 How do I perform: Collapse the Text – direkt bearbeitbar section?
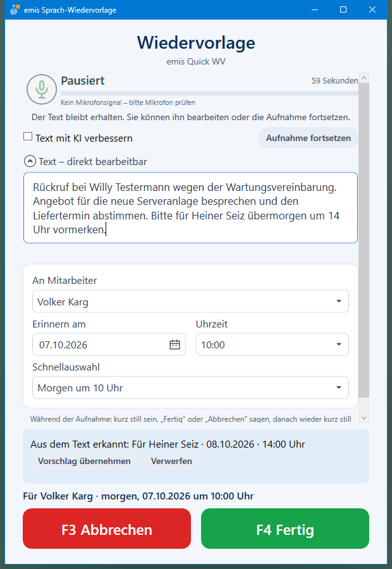tap(30, 161)
